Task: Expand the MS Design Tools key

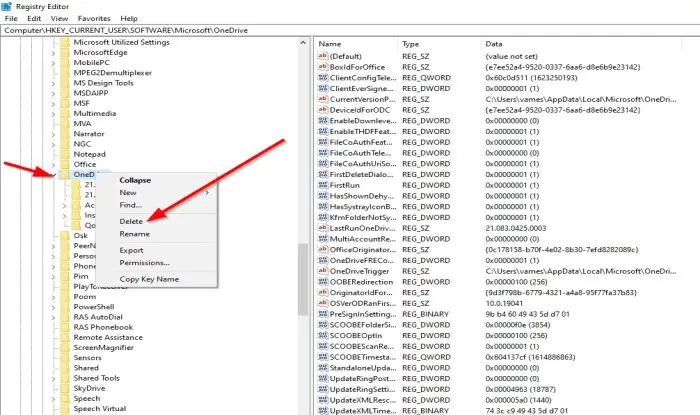Action: (x=53, y=83)
